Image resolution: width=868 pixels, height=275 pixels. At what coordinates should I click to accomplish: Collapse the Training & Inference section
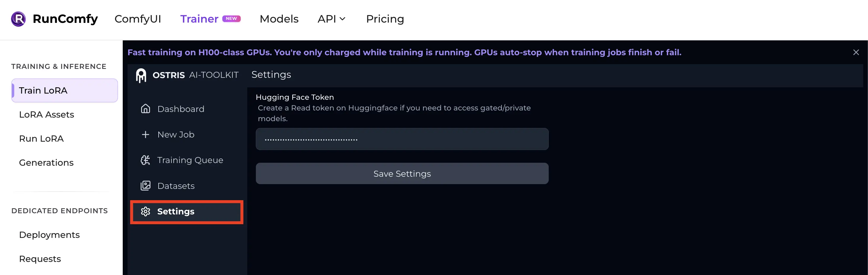(x=59, y=67)
